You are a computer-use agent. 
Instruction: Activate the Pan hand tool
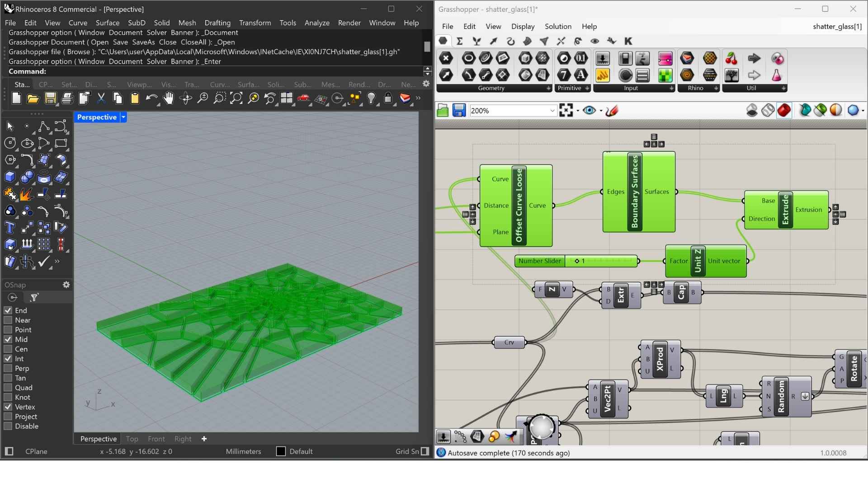point(169,99)
